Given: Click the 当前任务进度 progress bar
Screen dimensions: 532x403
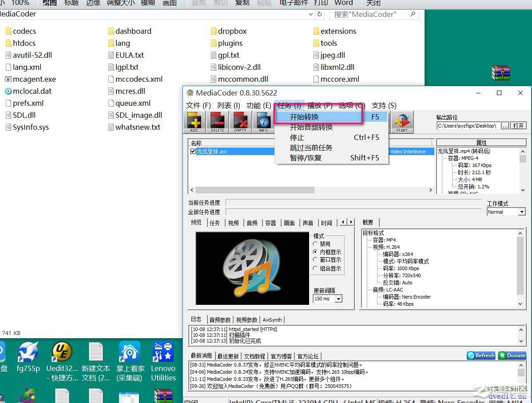Looking at the screenshot, I should pyautogui.click(x=354, y=203).
